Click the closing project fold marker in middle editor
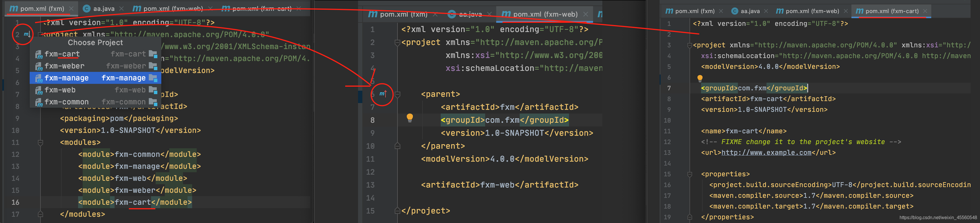 click(x=398, y=211)
